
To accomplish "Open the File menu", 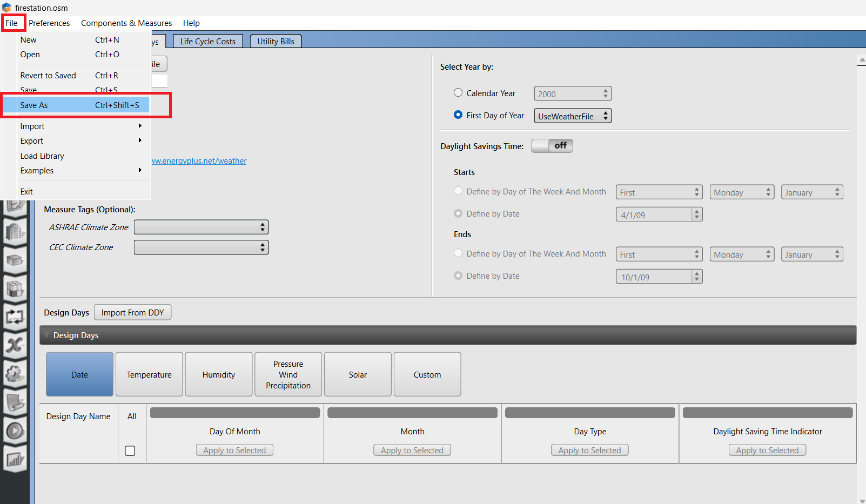I will pyautogui.click(x=12, y=23).
